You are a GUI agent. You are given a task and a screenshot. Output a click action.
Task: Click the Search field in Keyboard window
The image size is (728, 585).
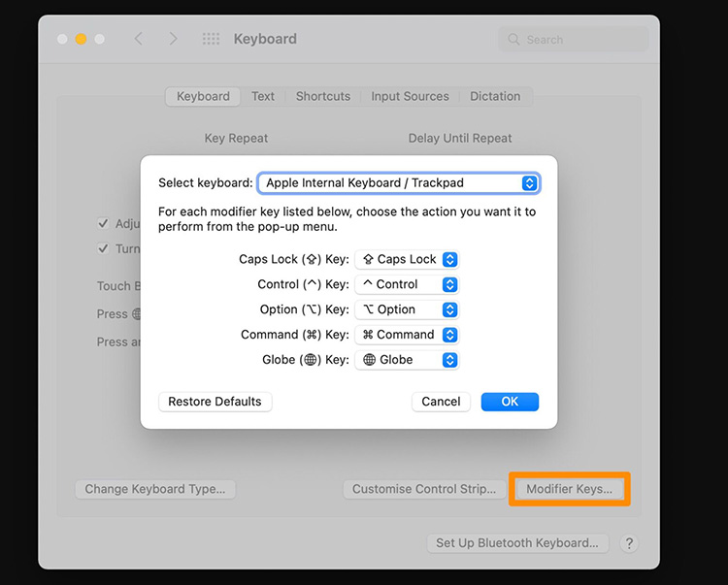point(574,40)
